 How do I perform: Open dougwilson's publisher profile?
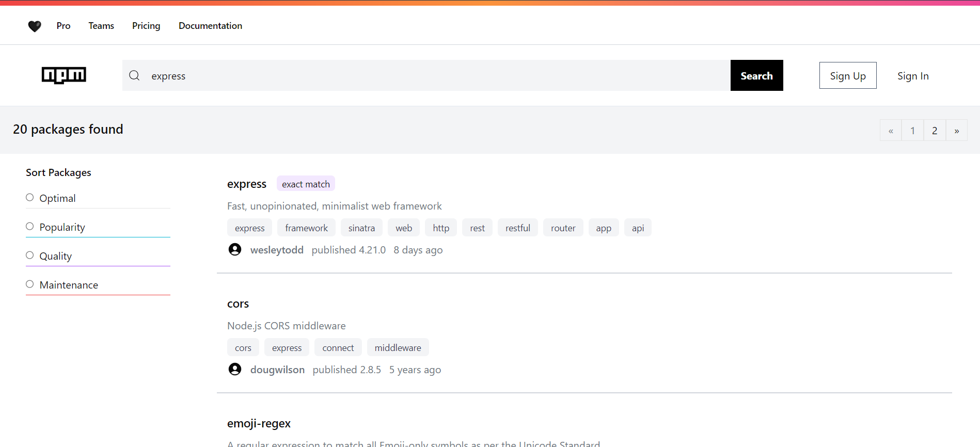(x=277, y=370)
